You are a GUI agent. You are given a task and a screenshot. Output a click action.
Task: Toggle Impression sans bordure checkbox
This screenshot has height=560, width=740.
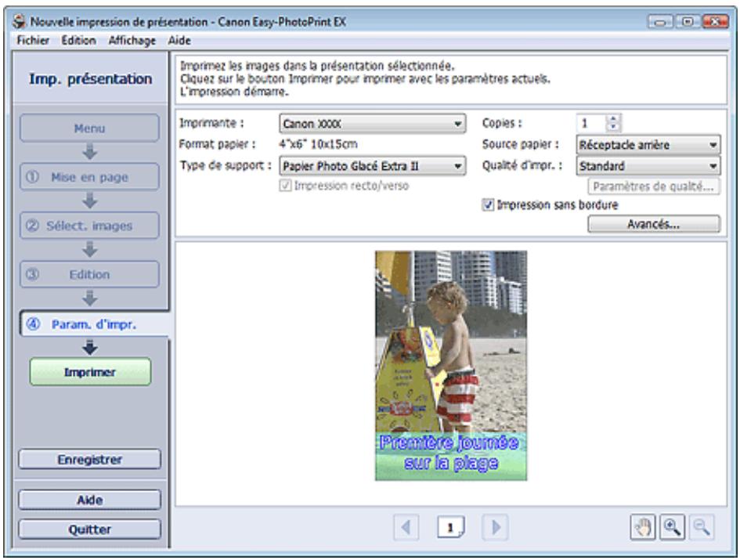click(488, 205)
